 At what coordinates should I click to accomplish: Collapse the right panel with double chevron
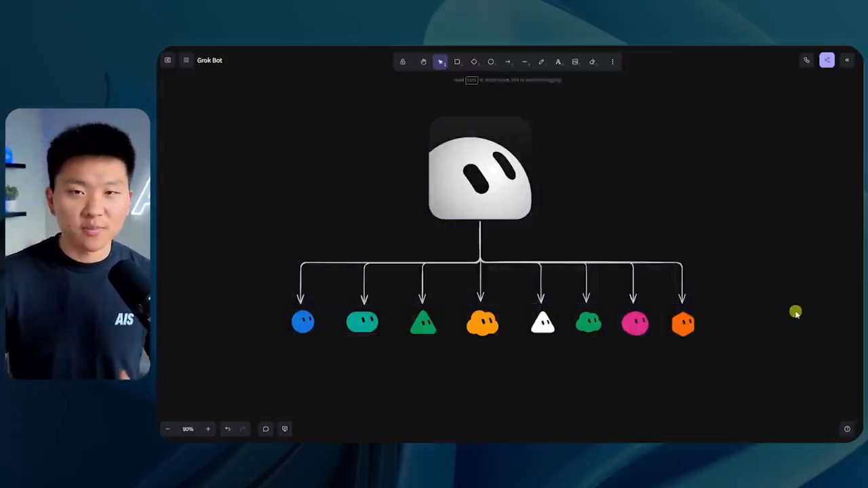(847, 60)
